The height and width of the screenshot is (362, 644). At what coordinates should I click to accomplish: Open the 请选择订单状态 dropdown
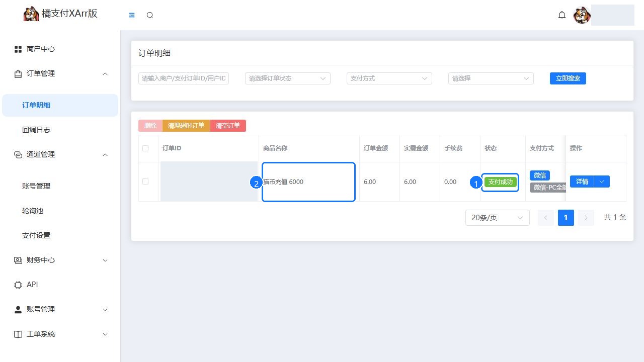click(x=288, y=78)
